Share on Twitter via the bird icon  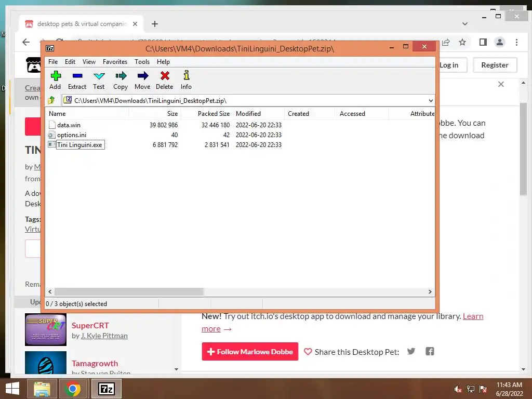pos(411,351)
